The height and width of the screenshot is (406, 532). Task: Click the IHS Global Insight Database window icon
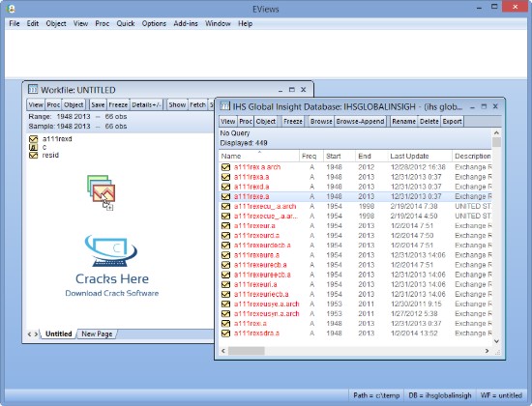pos(224,106)
